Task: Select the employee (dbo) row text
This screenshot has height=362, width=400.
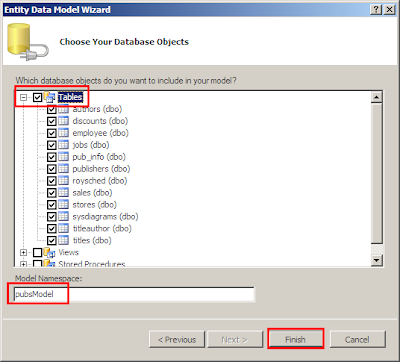Action: tap(101, 133)
